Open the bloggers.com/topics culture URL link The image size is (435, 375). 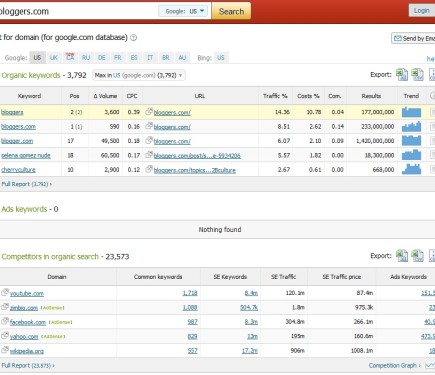[x=195, y=170]
